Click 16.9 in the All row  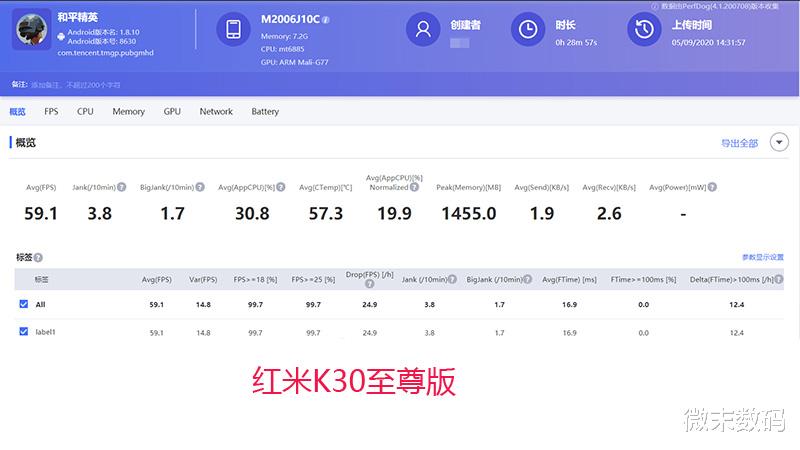(569, 305)
